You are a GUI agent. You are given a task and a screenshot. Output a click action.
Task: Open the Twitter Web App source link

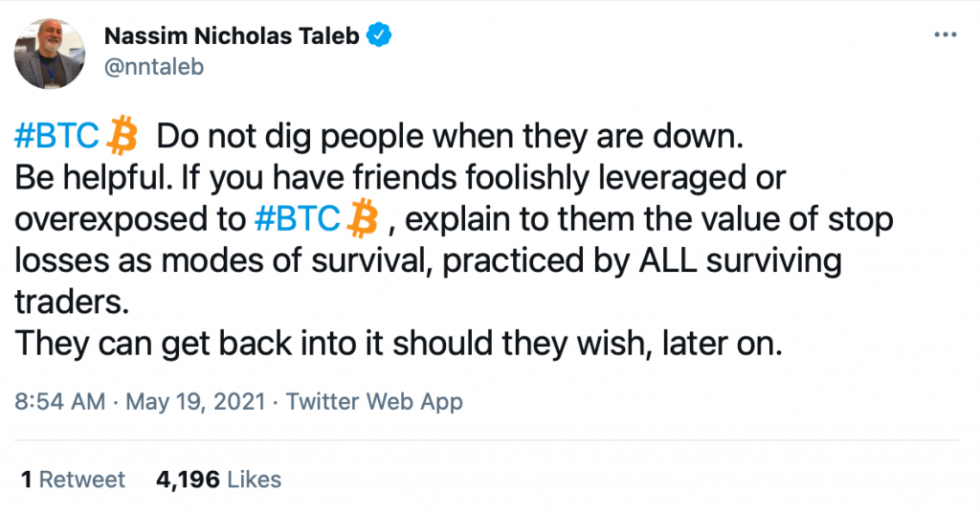pyautogui.click(x=374, y=401)
